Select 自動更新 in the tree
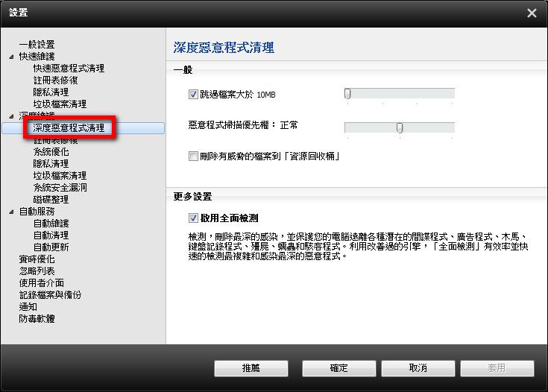Viewport: 548px width, 392px height. pyautogui.click(x=51, y=247)
